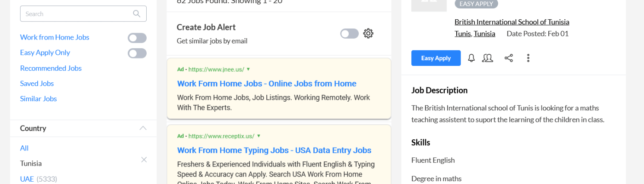Open jnee.us ad dropdown arrow
Screen dimensions: 644x184
[x=248, y=69]
